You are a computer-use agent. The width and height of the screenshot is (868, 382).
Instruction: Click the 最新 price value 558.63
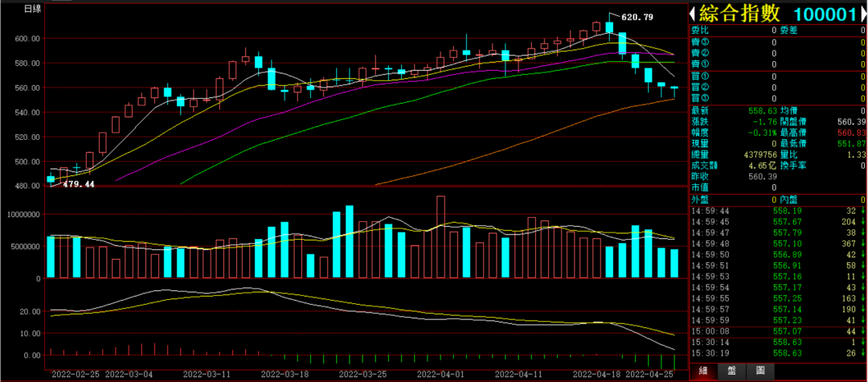(762, 111)
